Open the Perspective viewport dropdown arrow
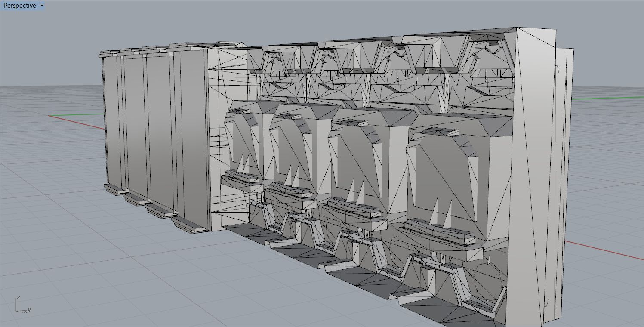Image resolution: width=644 pixels, height=327 pixels. 42,6
